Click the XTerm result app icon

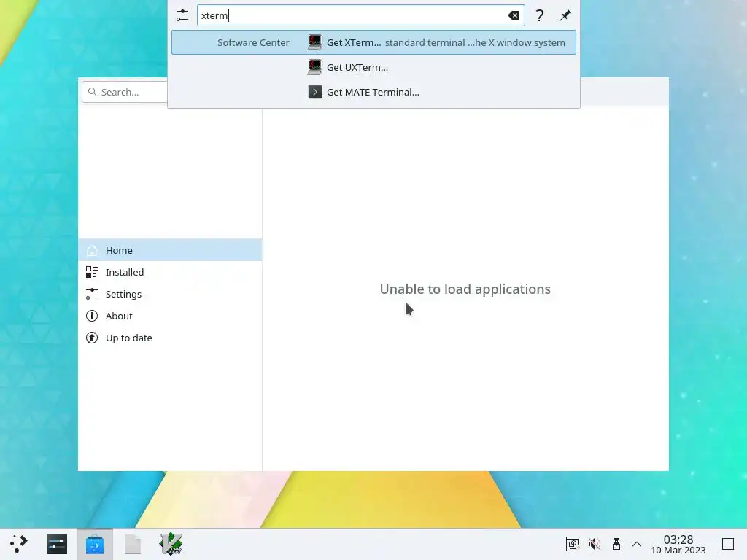(315, 42)
